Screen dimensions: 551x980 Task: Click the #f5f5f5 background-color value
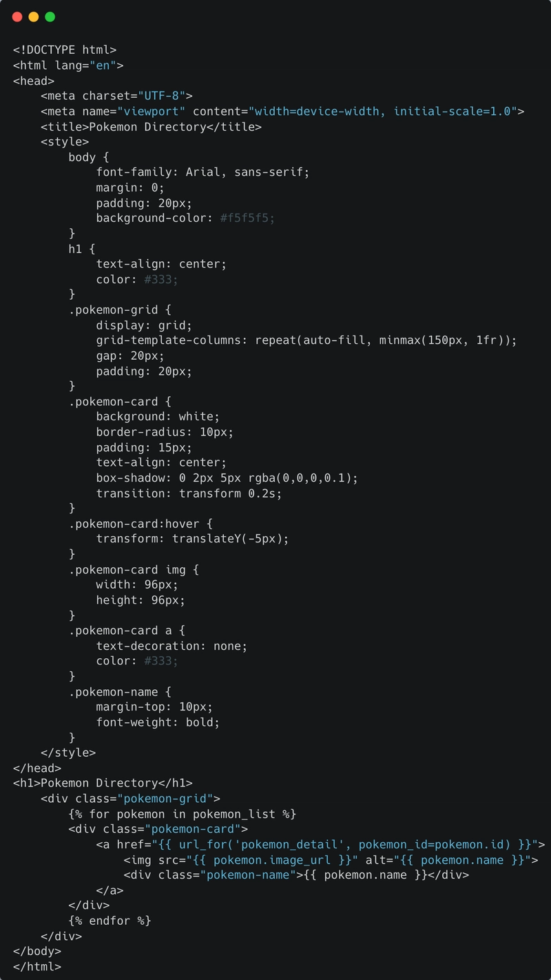[x=247, y=218]
